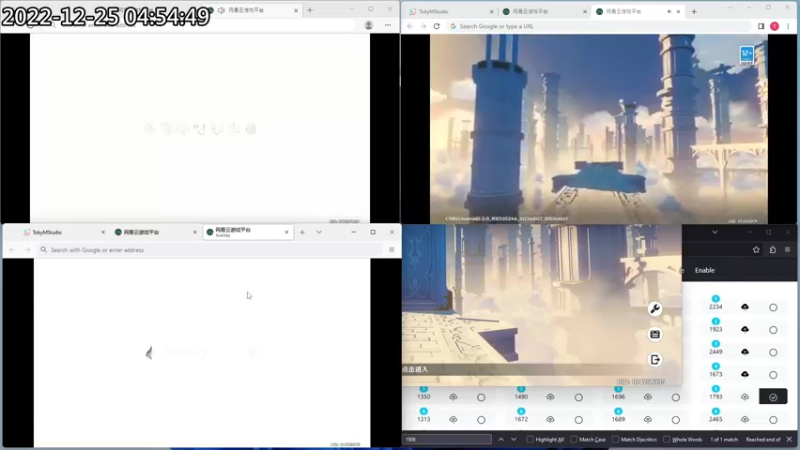Click the cloud icon in row 2449

(745, 352)
